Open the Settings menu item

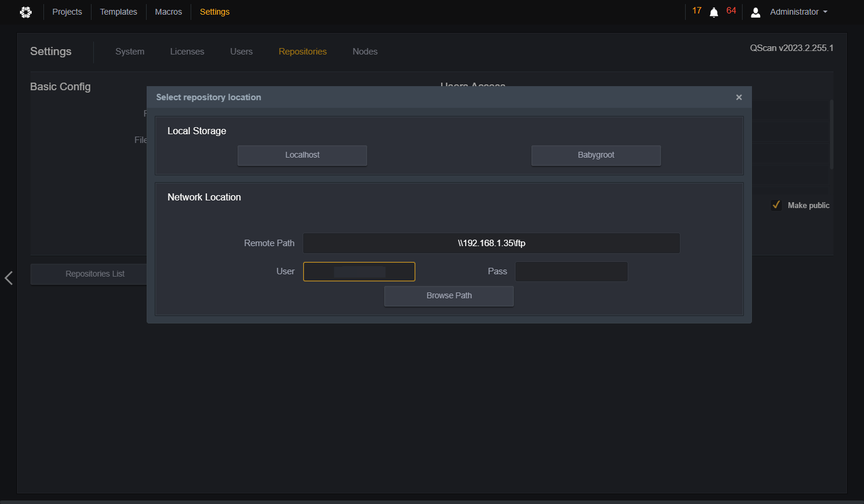215,12
